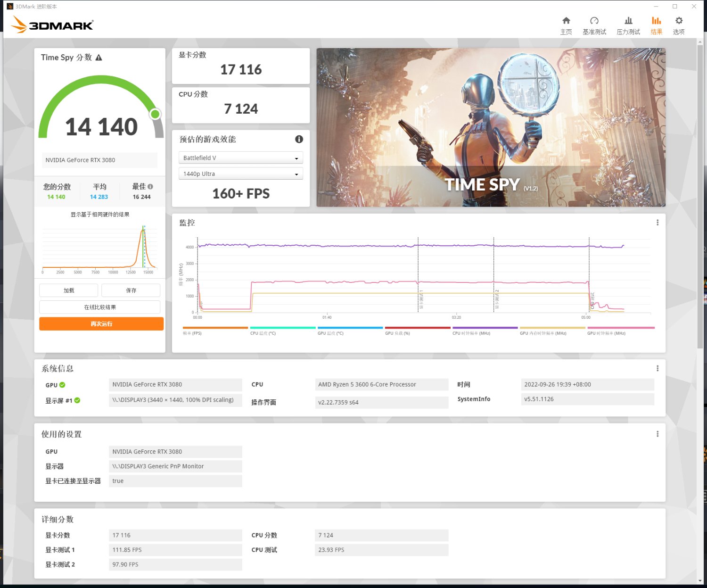This screenshot has height=588, width=707.
Task: Click the scrollbar up arrow
Action: (700, 42)
